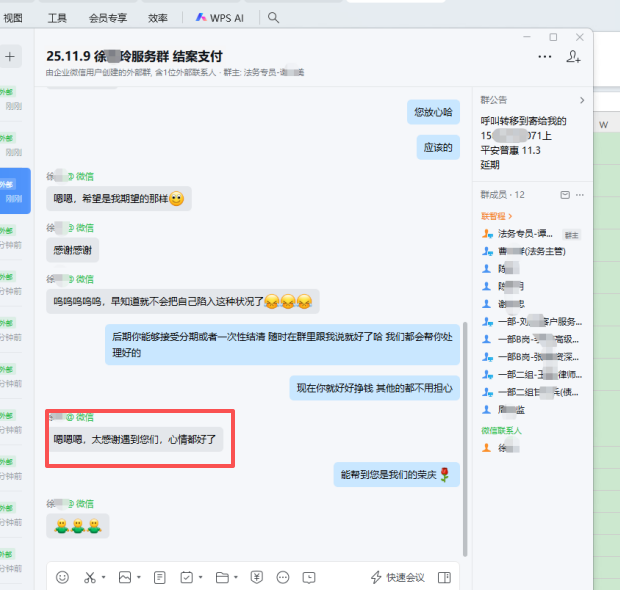Click the clock message icon in toolbar
The image size is (620, 590).
coord(309,577)
